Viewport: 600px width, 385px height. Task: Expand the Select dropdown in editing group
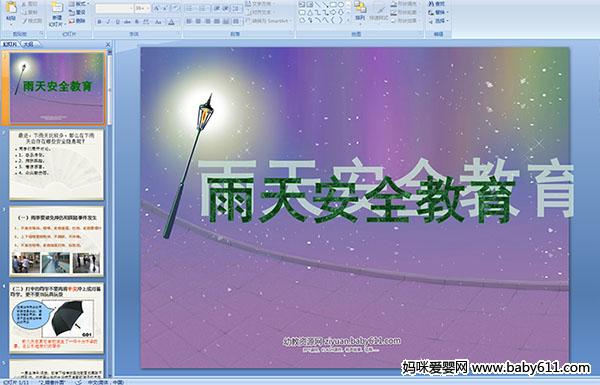(438, 21)
